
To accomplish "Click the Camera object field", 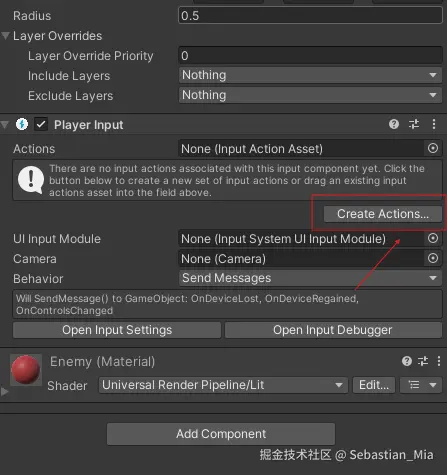I will 302,258.
